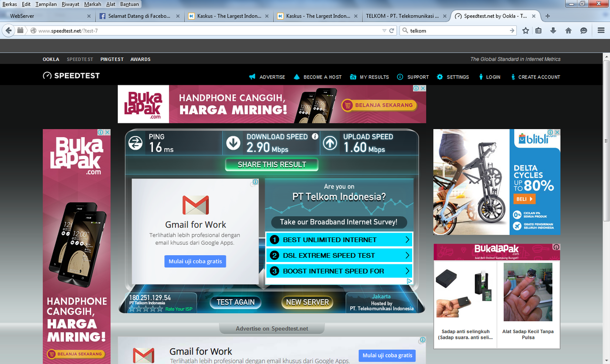Image resolution: width=610 pixels, height=364 pixels.
Task: Open the chat bubble toolbar icon
Action: (583, 30)
